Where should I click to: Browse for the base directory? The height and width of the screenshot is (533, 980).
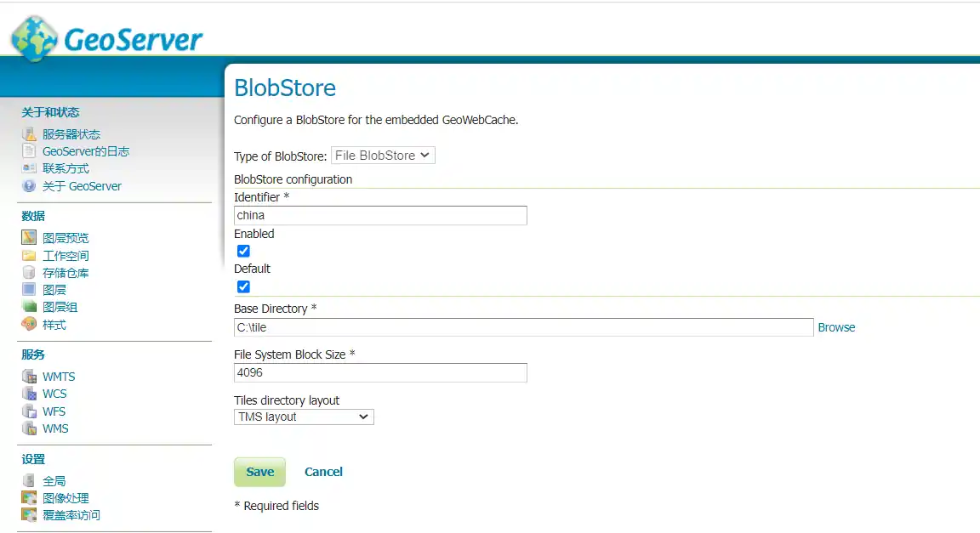pyautogui.click(x=836, y=327)
